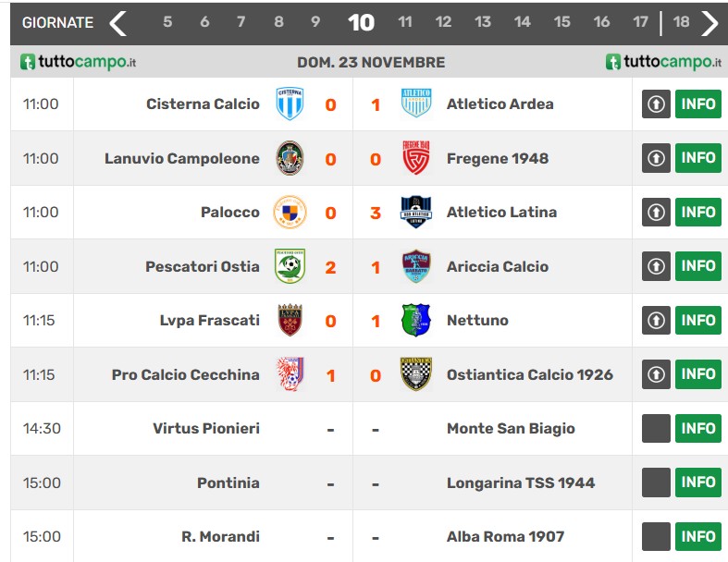Go to previous matchdays with left arrow
Screen dimensions: 728x562
pyautogui.click(x=117, y=23)
